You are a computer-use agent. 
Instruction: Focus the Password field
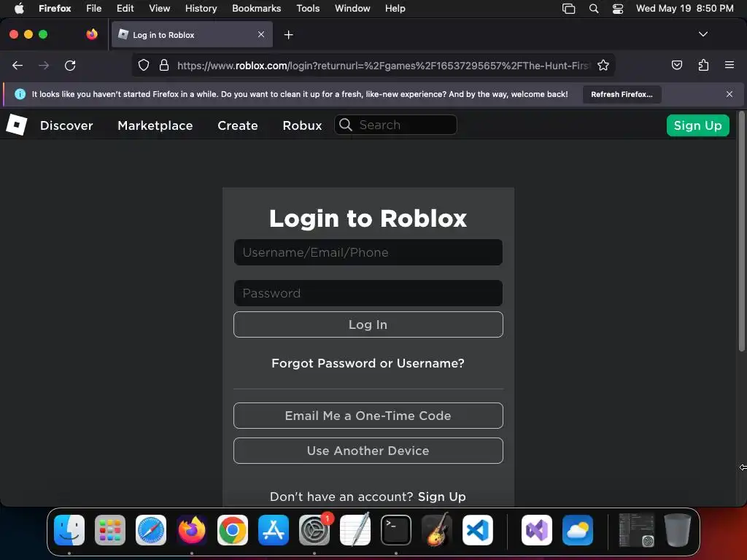click(x=368, y=293)
